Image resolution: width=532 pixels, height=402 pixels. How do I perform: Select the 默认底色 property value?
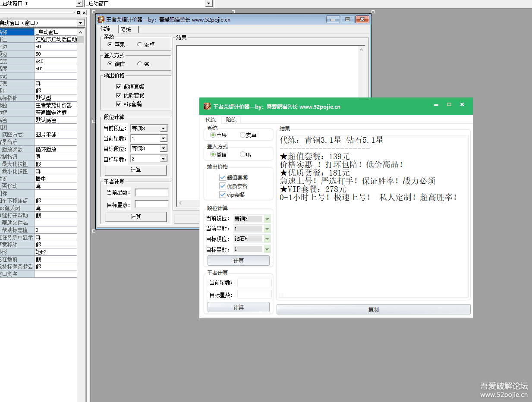coord(56,120)
